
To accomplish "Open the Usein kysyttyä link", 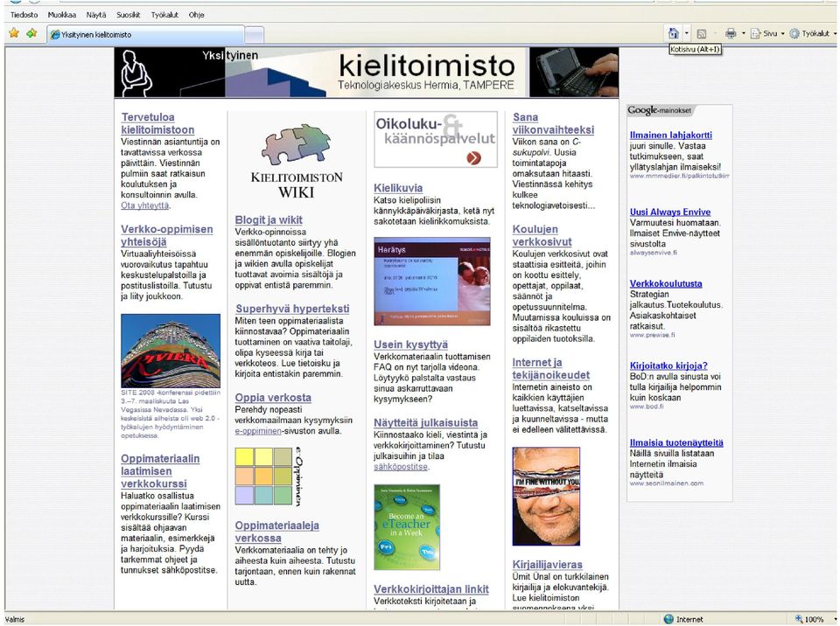I will tap(410, 344).
